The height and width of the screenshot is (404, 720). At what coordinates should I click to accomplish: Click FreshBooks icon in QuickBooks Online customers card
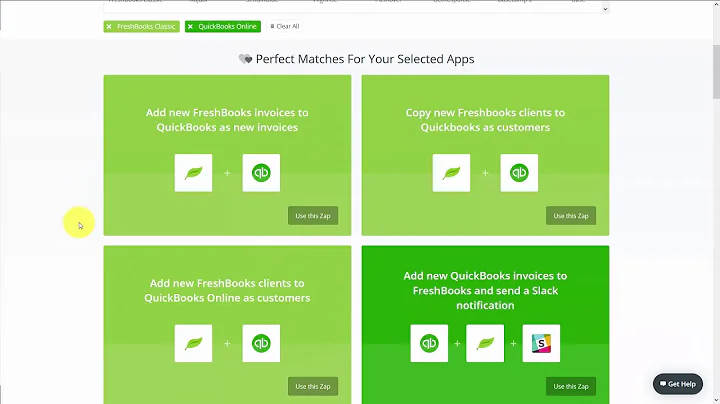[193, 343]
